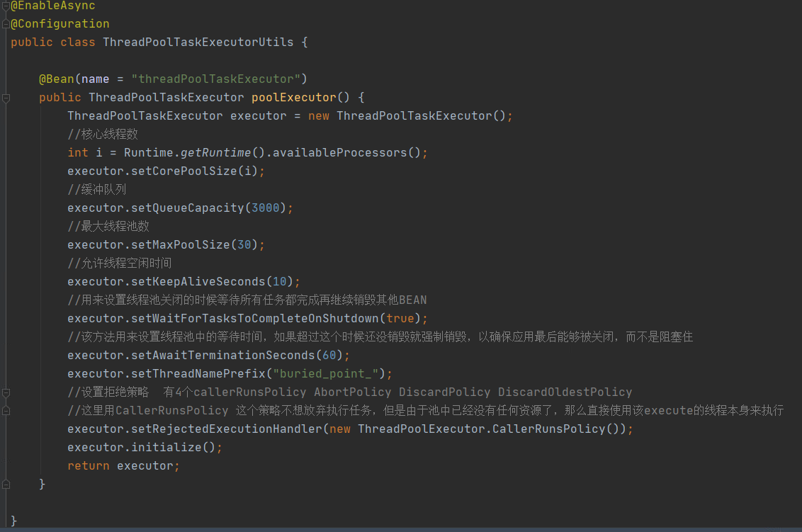This screenshot has width=802, height=532.
Task: Click setKeepAliveSeconds method call
Action: [197, 282]
